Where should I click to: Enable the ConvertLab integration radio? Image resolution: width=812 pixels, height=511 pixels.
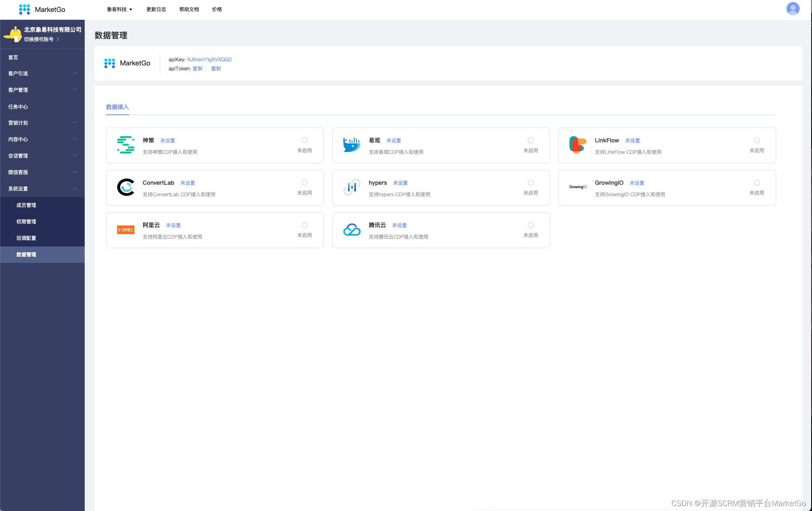tap(305, 183)
